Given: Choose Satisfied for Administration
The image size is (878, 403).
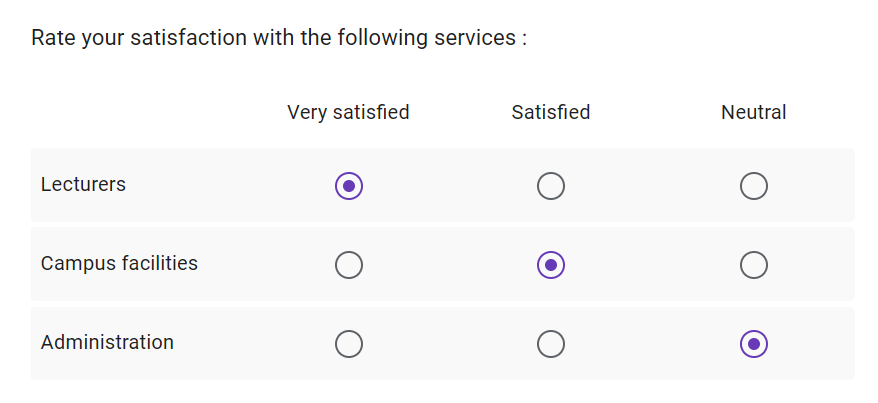Looking at the screenshot, I should tap(551, 344).
